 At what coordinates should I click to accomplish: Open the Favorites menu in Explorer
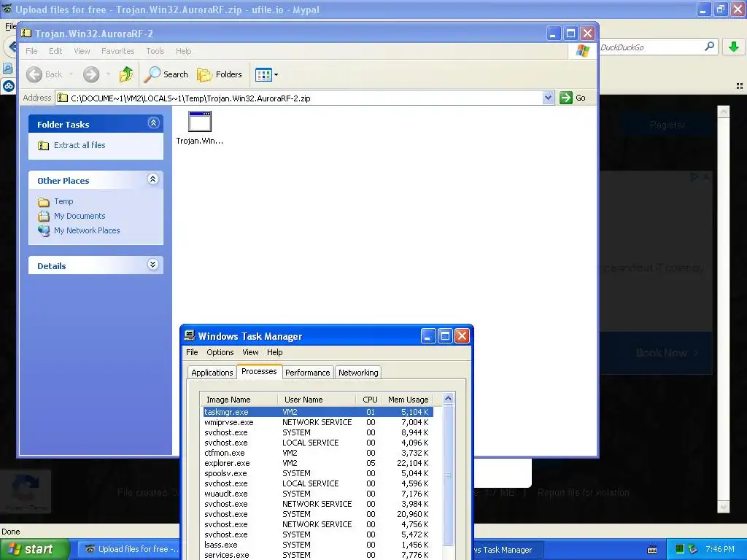tap(117, 51)
